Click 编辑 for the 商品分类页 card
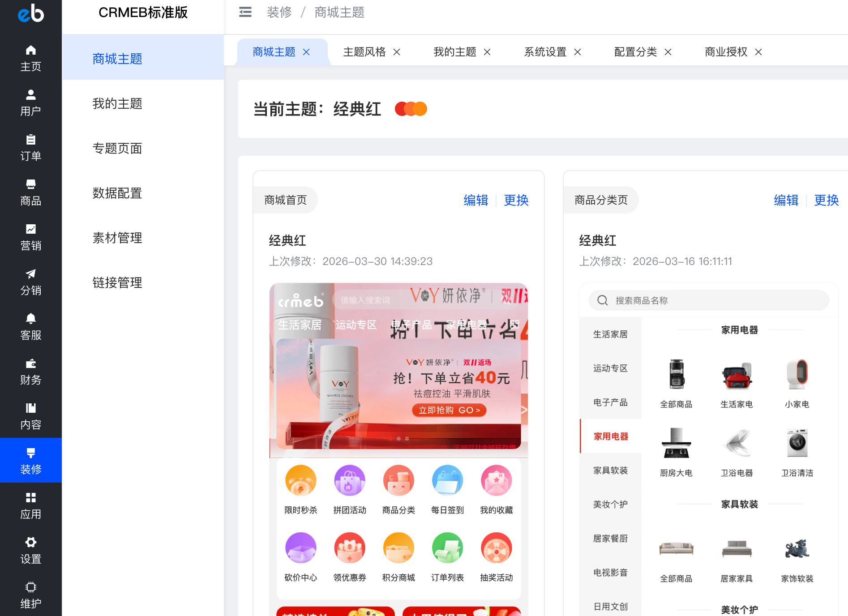The image size is (848, 616). click(786, 200)
